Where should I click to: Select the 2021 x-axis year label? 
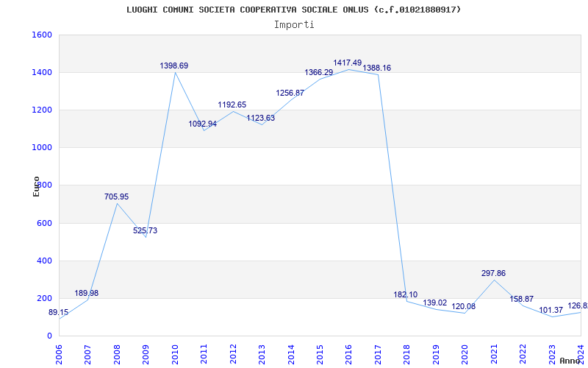tap(494, 355)
